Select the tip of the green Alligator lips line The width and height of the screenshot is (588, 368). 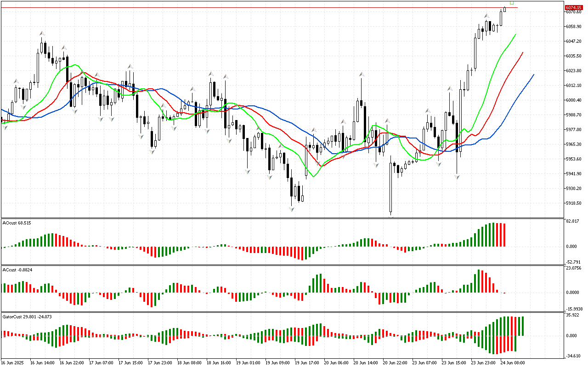coord(515,34)
